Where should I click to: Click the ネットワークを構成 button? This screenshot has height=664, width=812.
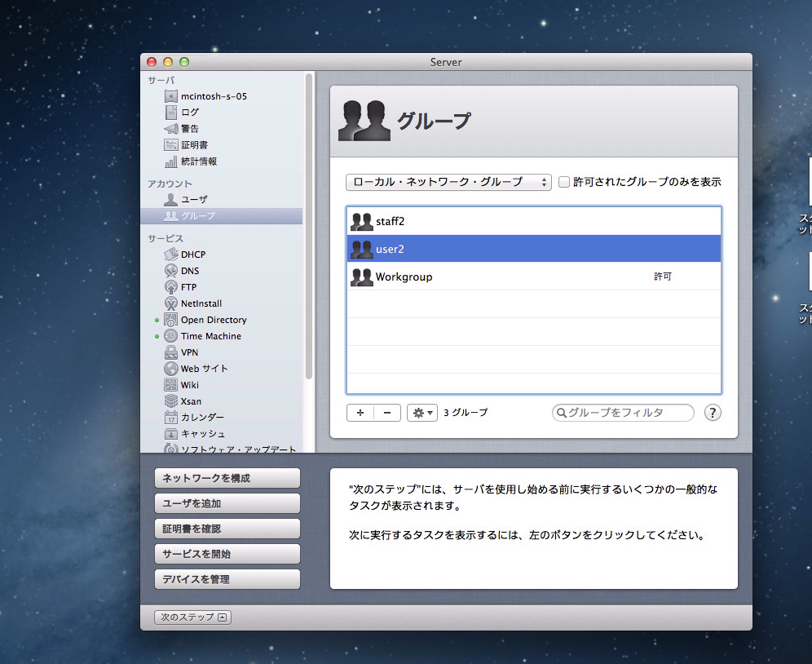(227, 478)
